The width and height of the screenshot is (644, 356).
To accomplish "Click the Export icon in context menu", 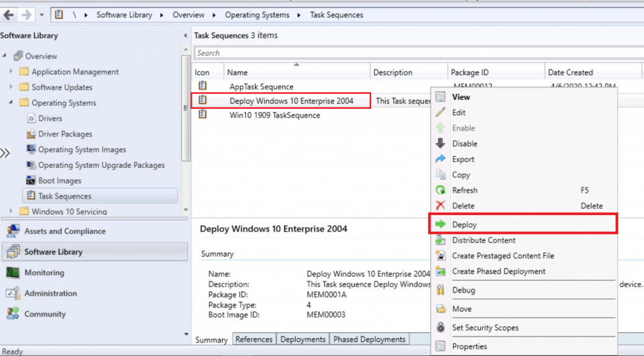I will (440, 159).
